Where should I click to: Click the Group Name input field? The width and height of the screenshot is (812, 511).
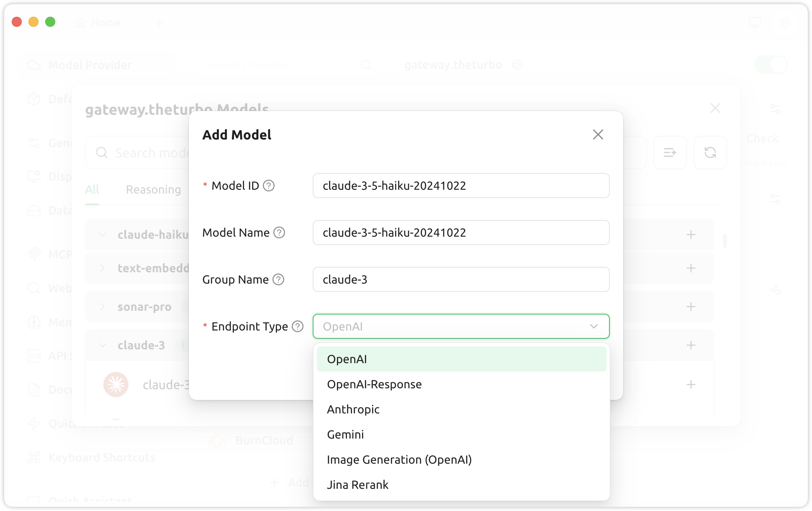coord(460,279)
